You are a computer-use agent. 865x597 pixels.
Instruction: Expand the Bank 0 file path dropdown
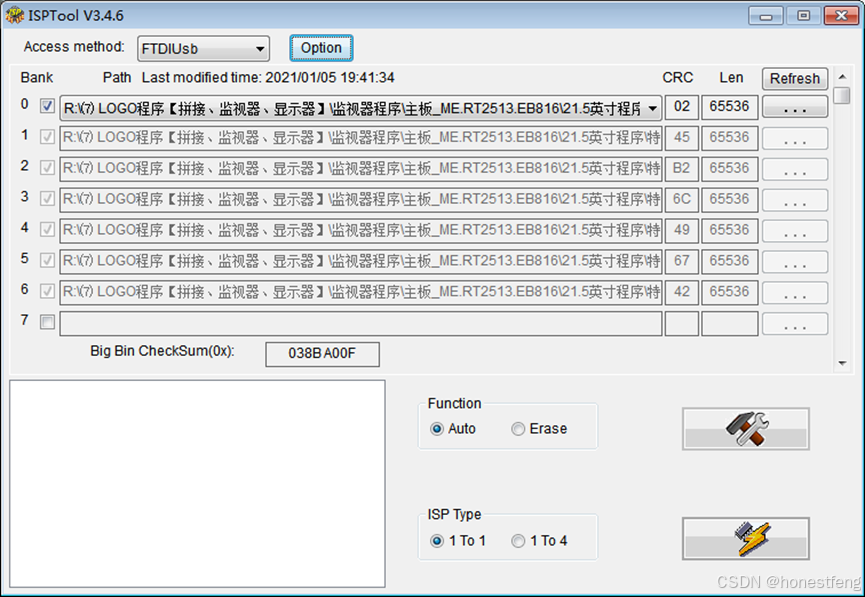(x=652, y=106)
